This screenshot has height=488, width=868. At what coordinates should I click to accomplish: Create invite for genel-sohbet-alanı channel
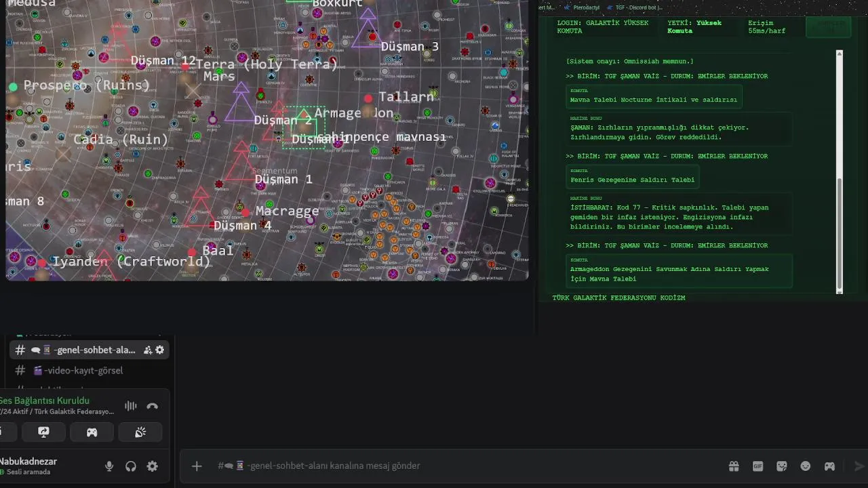pyautogui.click(x=148, y=350)
